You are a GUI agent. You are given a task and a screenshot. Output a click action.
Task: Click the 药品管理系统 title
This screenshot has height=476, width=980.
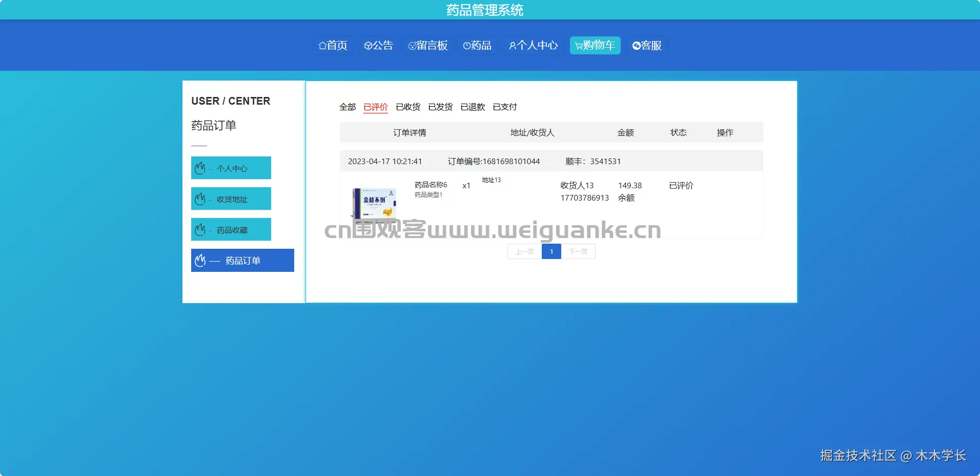click(485, 10)
